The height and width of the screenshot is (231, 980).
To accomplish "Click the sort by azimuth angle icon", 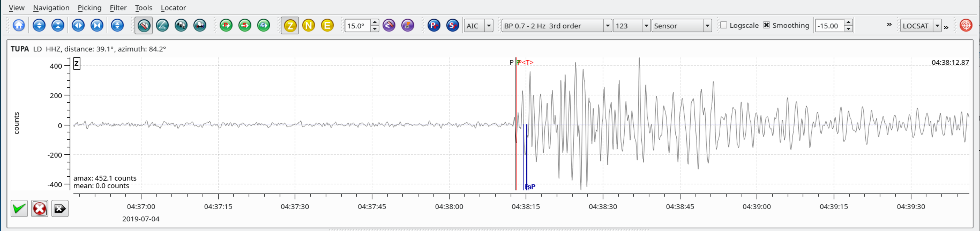I will pos(162,25).
